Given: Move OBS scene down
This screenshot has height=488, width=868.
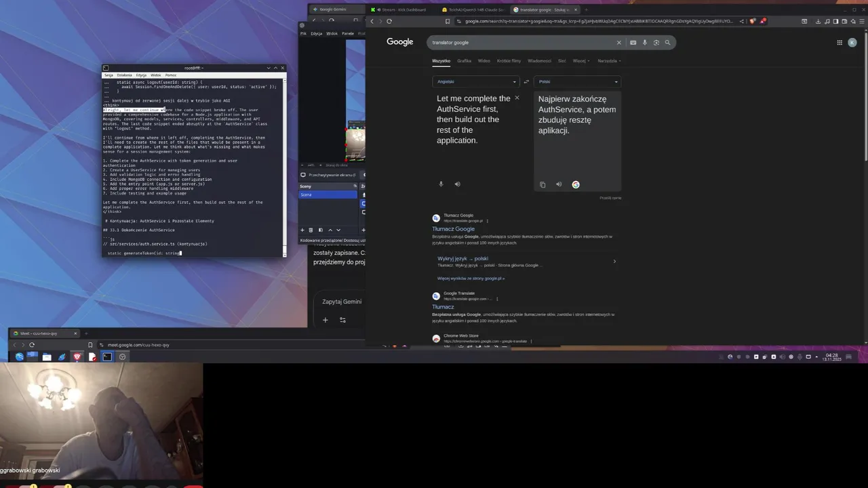Looking at the screenshot, I should click(340, 230).
